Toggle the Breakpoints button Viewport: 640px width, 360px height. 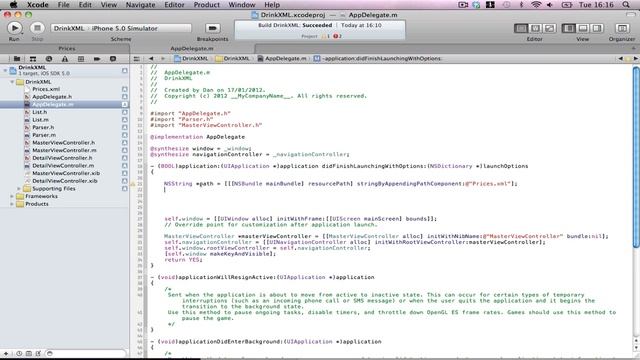coord(212,28)
